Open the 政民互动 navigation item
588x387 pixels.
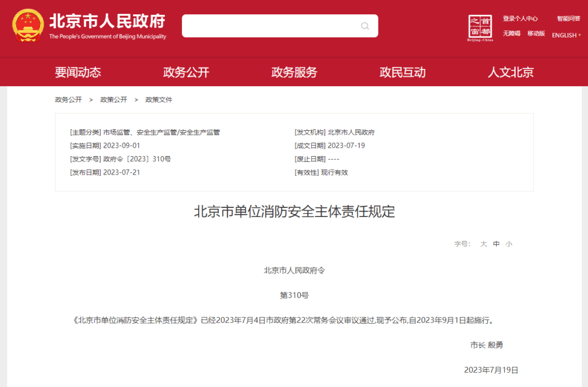pyautogui.click(x=403, y=72)
